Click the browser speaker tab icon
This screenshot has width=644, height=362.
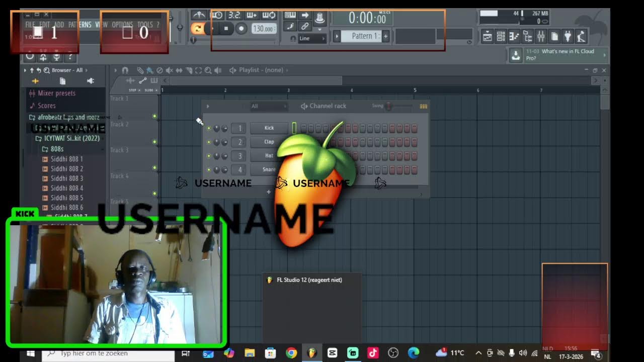(91, 81)
